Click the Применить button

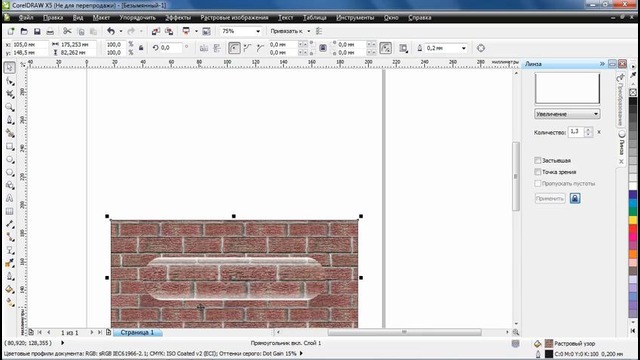pos(550,198)
